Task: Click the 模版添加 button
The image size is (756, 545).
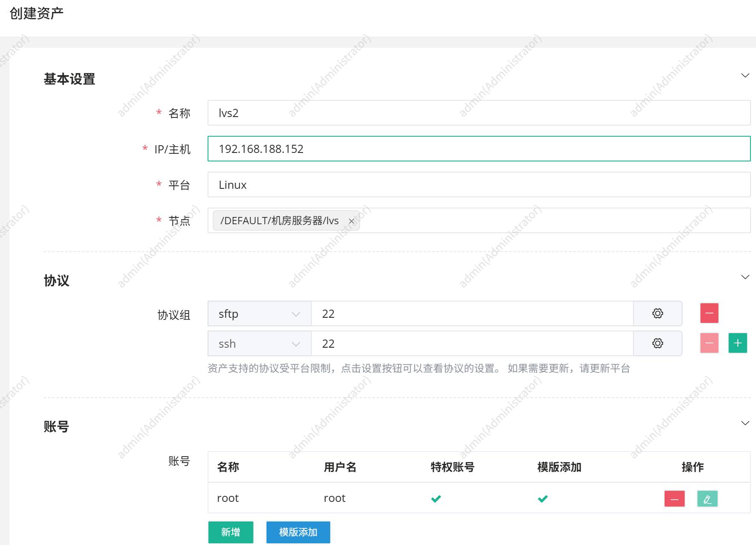Action: coord(298,532)
